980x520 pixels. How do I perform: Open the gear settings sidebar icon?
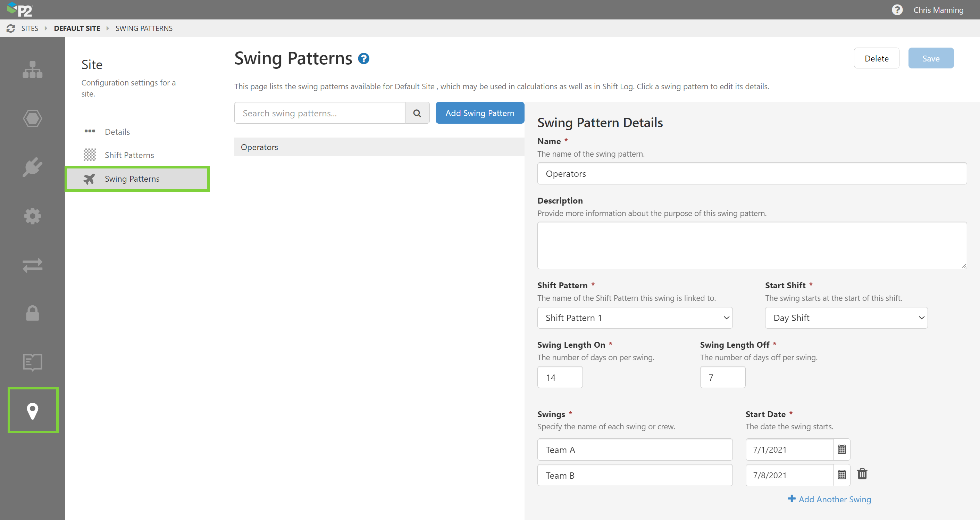point(32,216)
